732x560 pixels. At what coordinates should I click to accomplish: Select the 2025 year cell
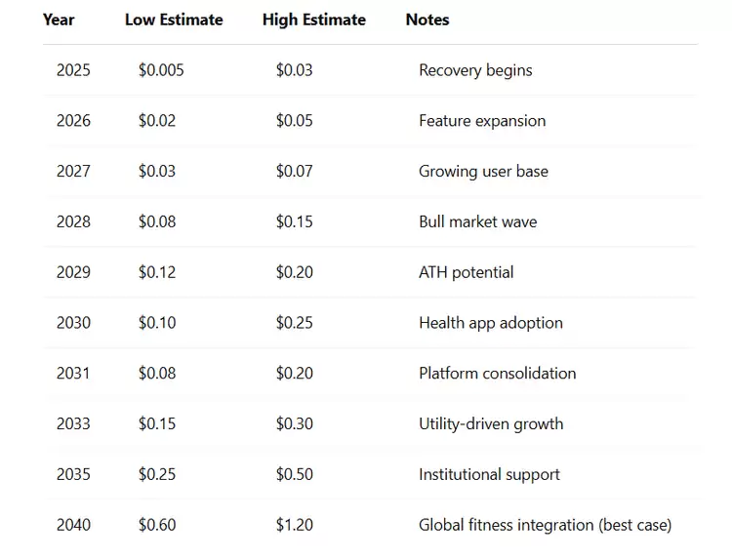(x=73, y=70)
